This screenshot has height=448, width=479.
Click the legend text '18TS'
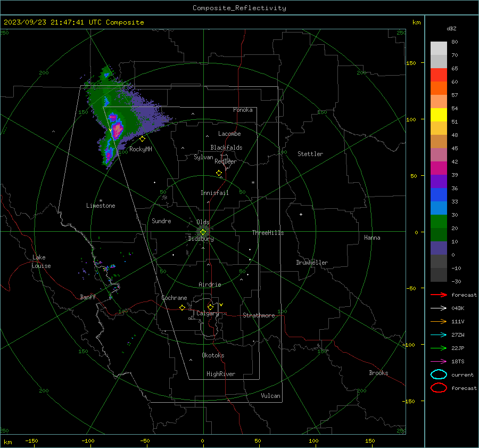click(x=458, y=362)
